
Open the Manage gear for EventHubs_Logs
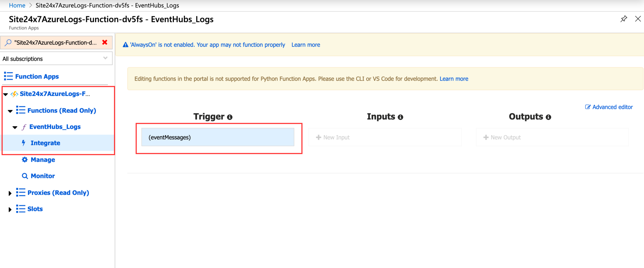tap(24, 160)
